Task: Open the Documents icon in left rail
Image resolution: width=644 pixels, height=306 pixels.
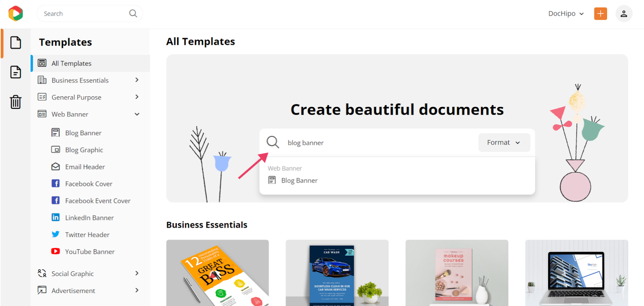Action: tap(16, 72)
